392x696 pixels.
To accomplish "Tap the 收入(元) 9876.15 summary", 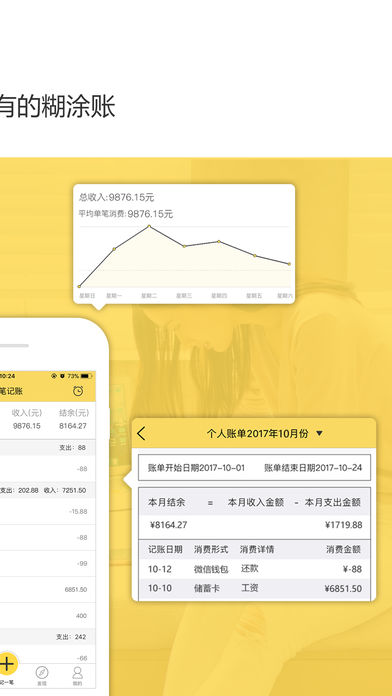I will pos(27,419).
